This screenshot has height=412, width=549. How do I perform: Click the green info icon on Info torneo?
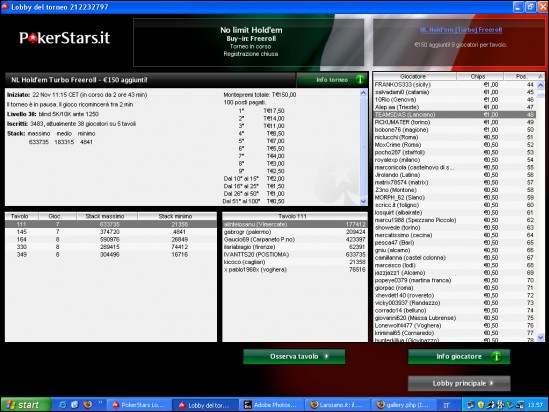click(360, 79)
